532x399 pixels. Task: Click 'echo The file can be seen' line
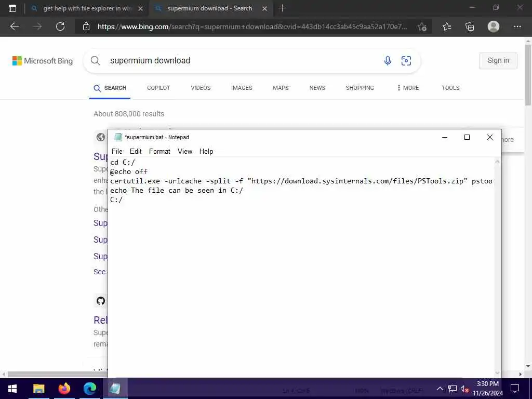[x=177, y=190]
